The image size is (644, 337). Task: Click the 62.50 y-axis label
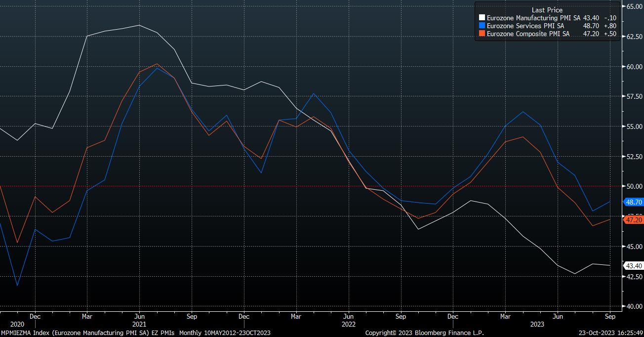(634, 37)
